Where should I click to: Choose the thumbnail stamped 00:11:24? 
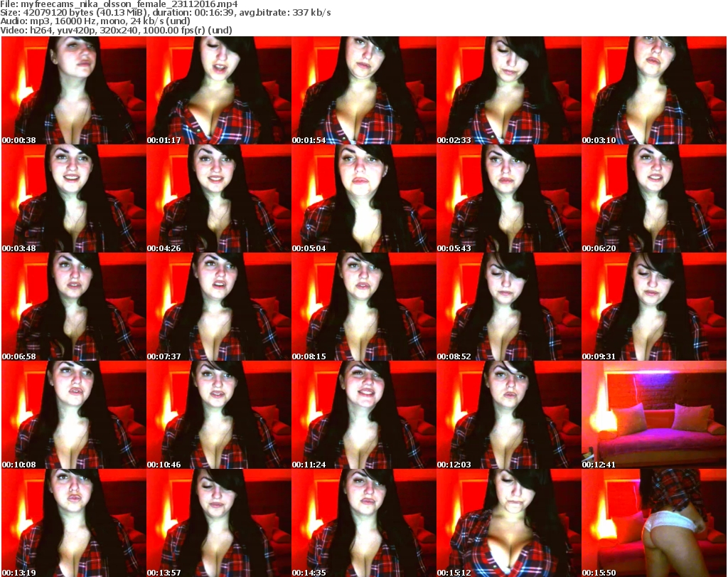click(x=363, y=415)
